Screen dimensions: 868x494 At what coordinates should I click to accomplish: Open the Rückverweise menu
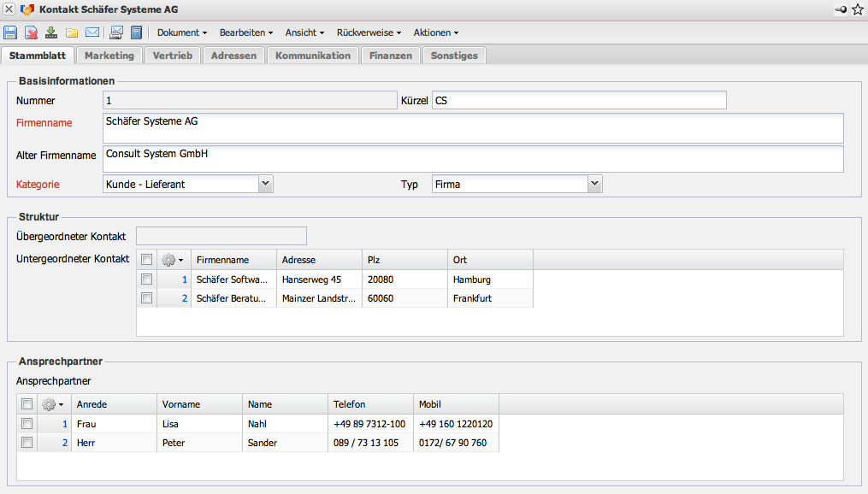(369, 32)
